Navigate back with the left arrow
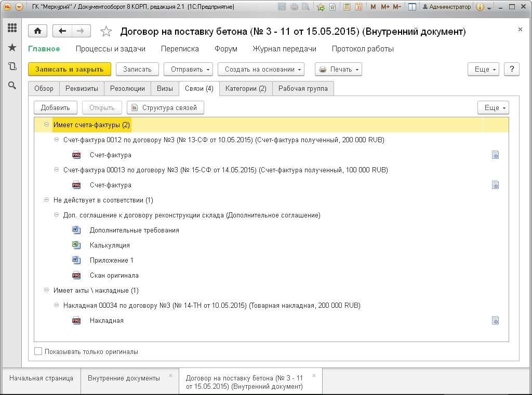This screenshot has width=532, height=395. tap(62, 31)
